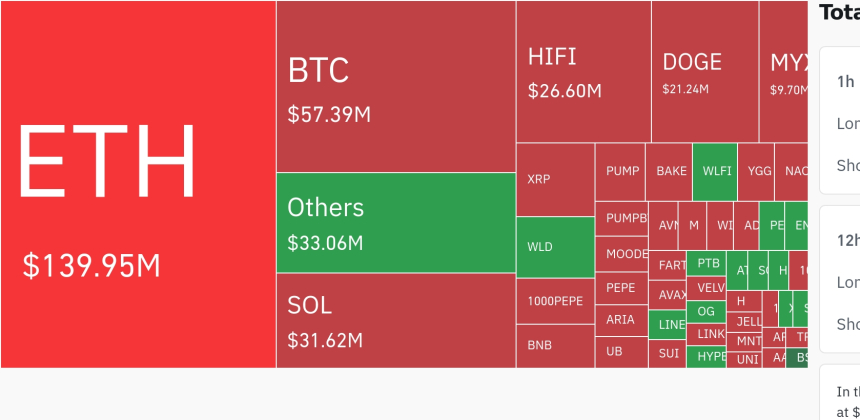Click the SOL $31.62M tile
The width and height of the screenshot is (860, 420).
[396, 320]
